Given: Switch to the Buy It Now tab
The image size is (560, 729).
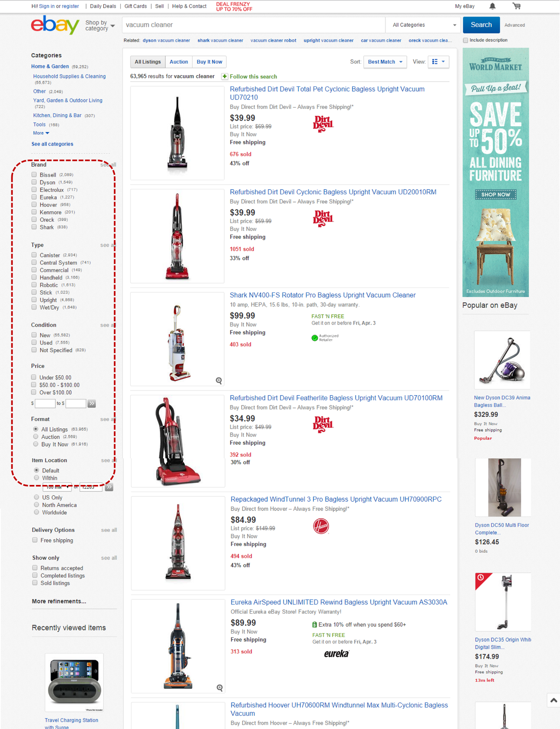Looking at the screenshot, I should point(209,62).
